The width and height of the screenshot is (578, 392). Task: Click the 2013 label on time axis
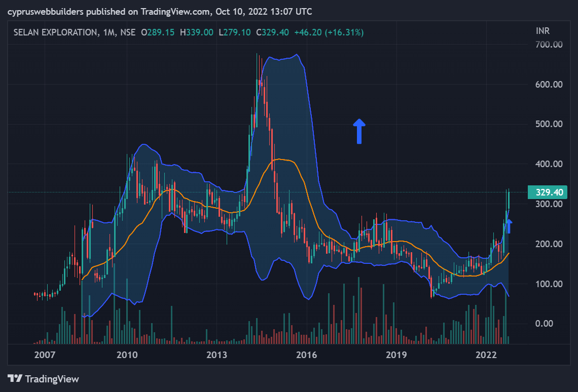tap(217, 355)
